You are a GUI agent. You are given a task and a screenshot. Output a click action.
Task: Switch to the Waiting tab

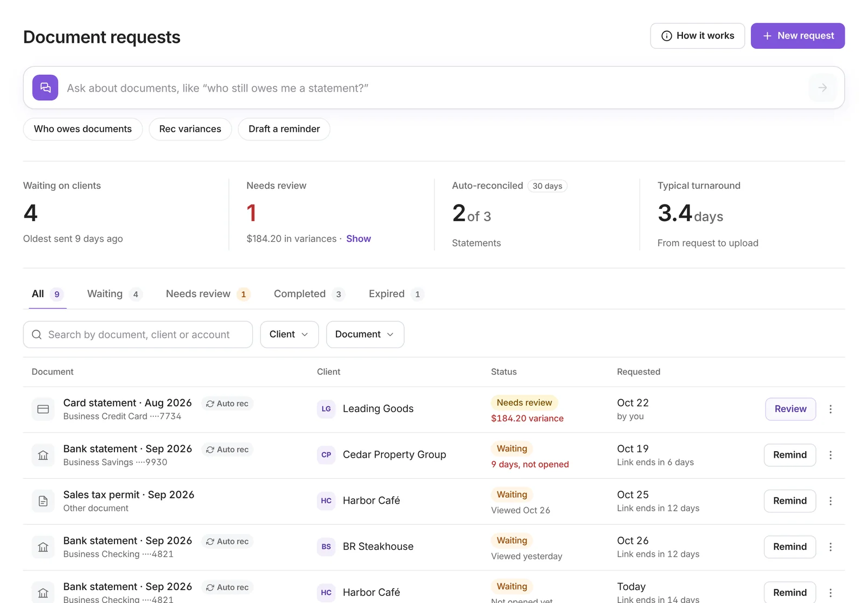point(114,294)
